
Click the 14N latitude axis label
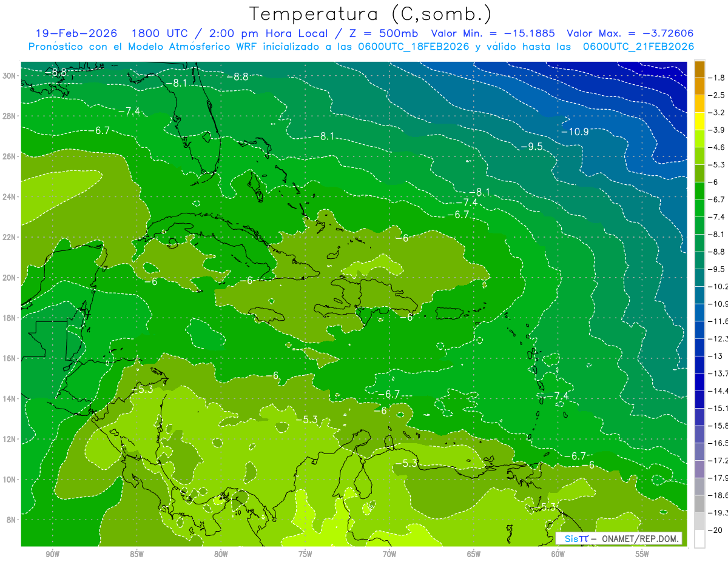point(10,398)
